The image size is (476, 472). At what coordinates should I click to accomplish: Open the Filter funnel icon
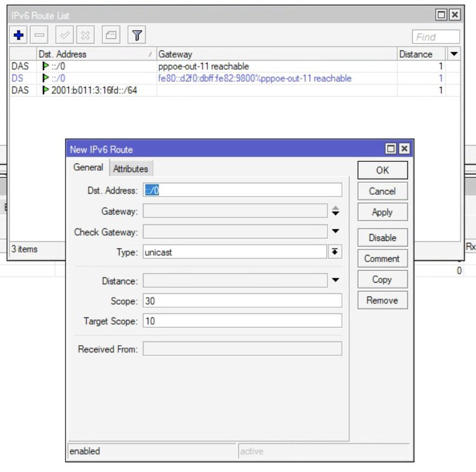137,35
